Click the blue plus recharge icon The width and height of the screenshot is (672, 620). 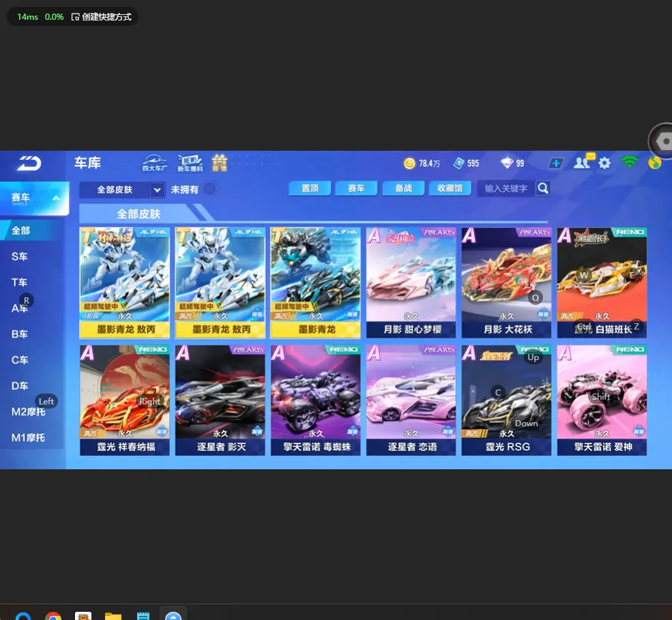pos(556,163)
